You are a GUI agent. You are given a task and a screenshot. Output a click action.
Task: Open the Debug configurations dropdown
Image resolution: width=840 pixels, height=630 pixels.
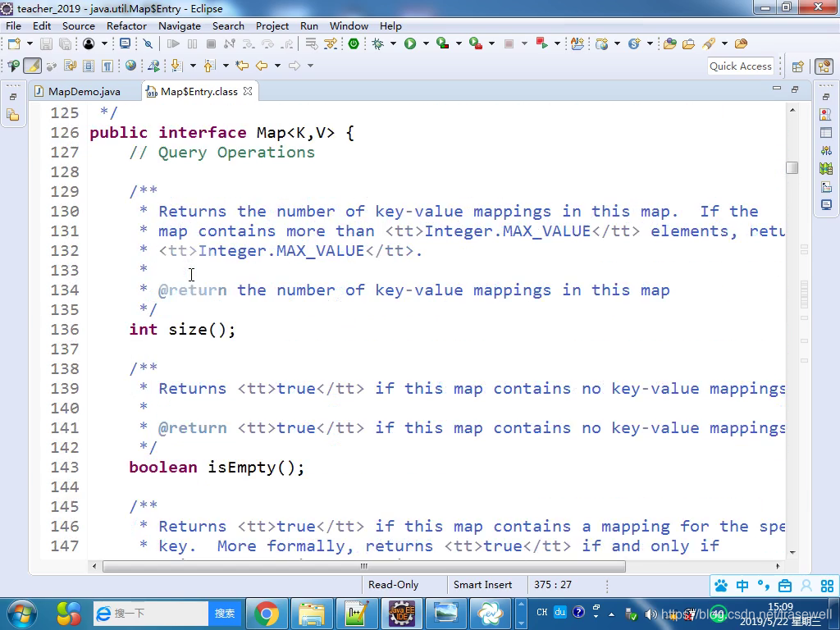click(393, 44)
